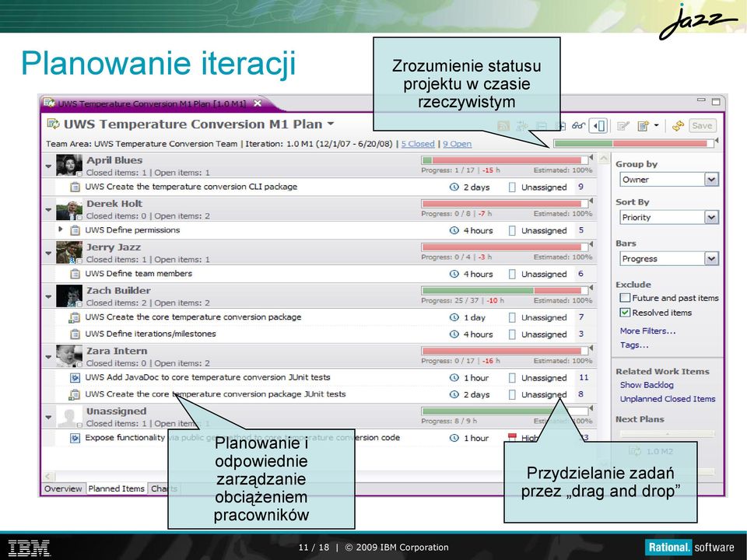Collapse the Jerry Jazz group
The width and height of the screenshot is (747, 560).
[48, 253]
